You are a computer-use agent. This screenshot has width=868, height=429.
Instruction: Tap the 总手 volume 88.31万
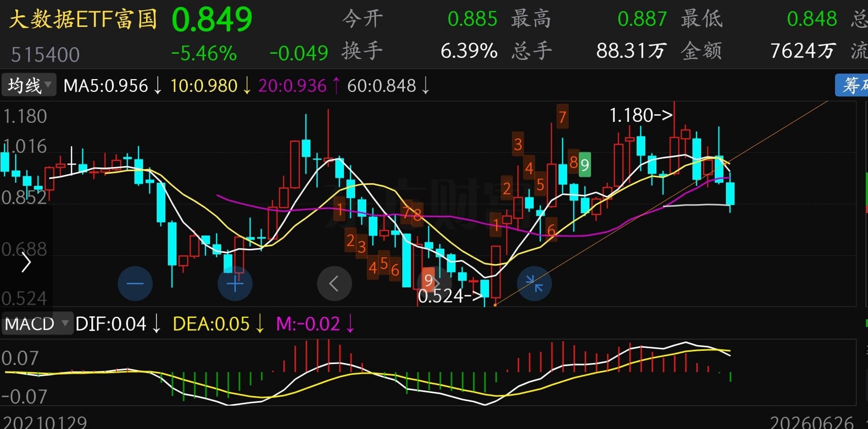click(631, 51)
